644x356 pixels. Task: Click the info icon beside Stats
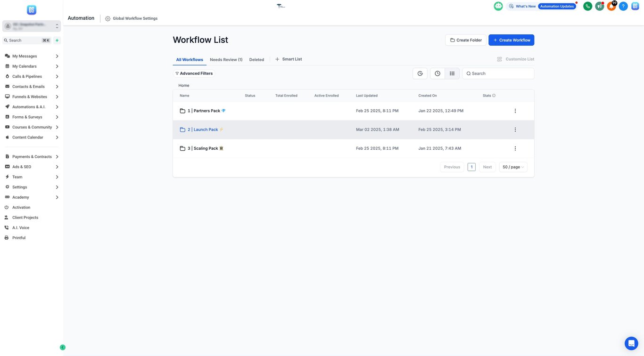pyautogui.click(x=494, y=96)
